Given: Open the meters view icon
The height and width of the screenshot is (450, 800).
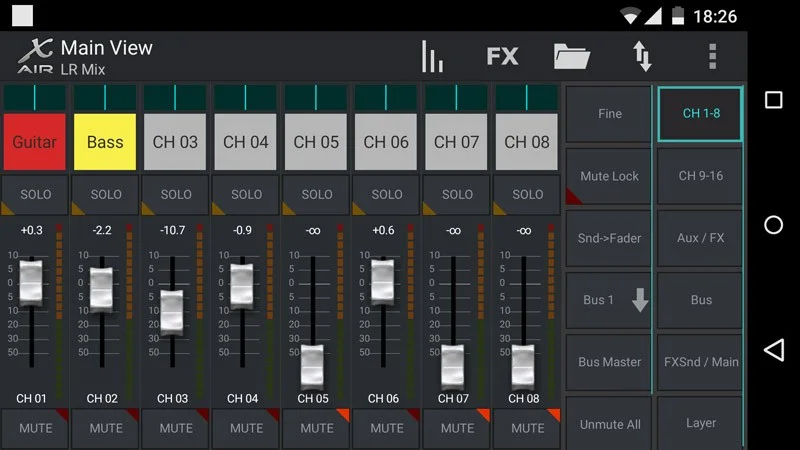Looking at the screenshot, I should point(432,56).
